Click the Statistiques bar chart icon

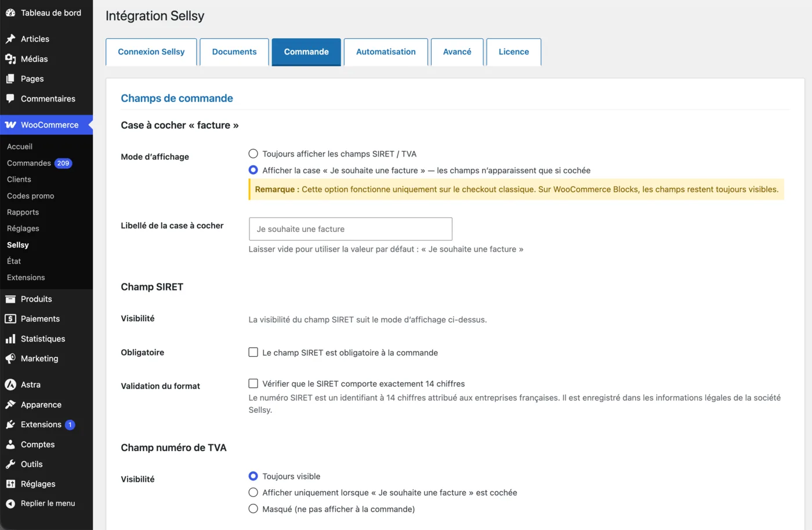[10, 339]
